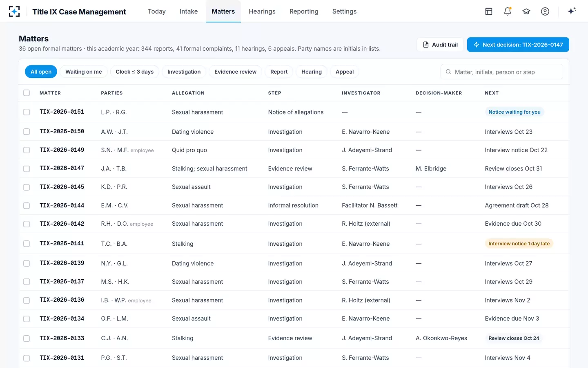
Task: Click the Audit trail button
Action: pos(440,45)
